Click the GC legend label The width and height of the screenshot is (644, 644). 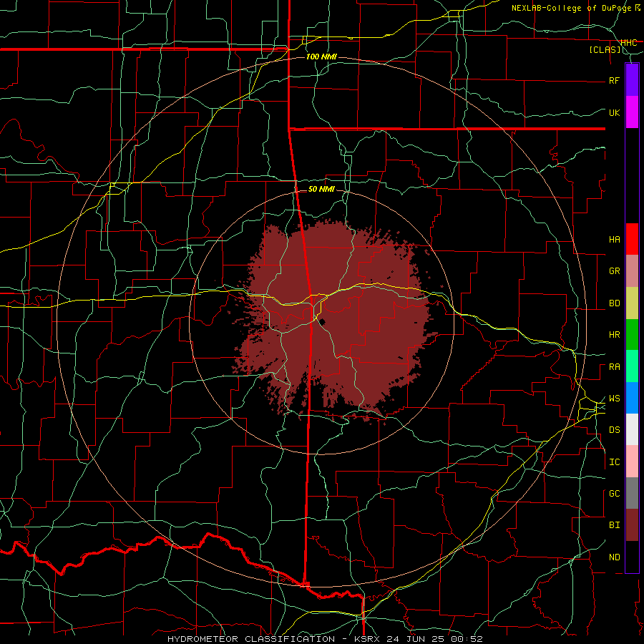click(614, 494)
